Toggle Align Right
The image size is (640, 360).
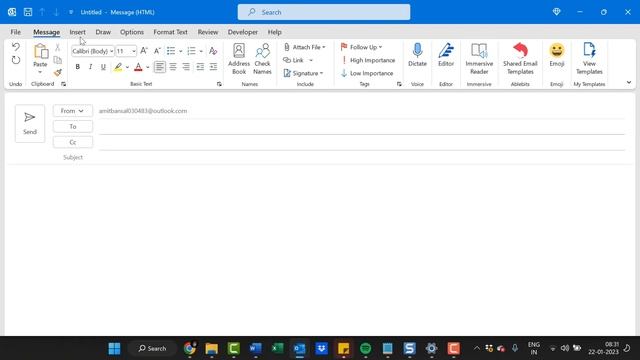tap(186, 67)
